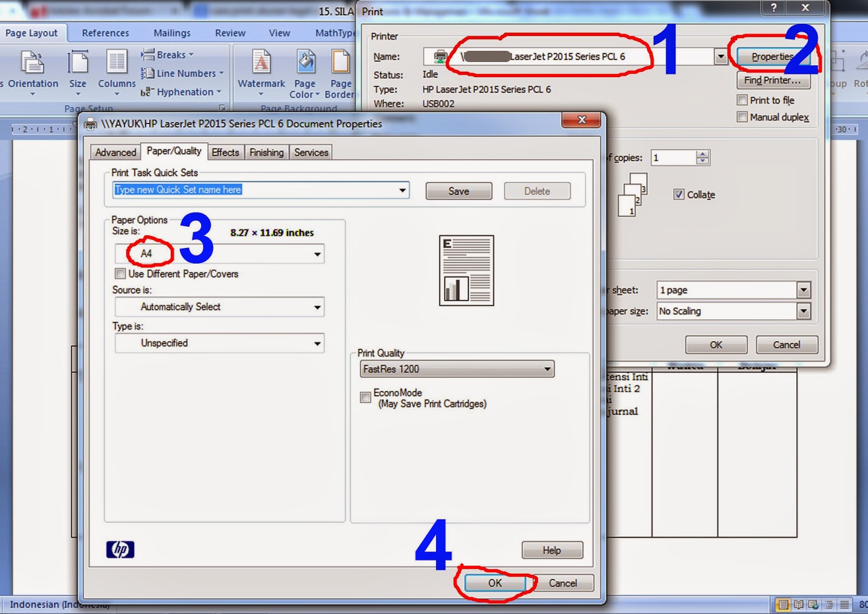Screen dimensions: 868x614
Task: Open the Paper/Quality tab
Action: (x=174, y=151)
